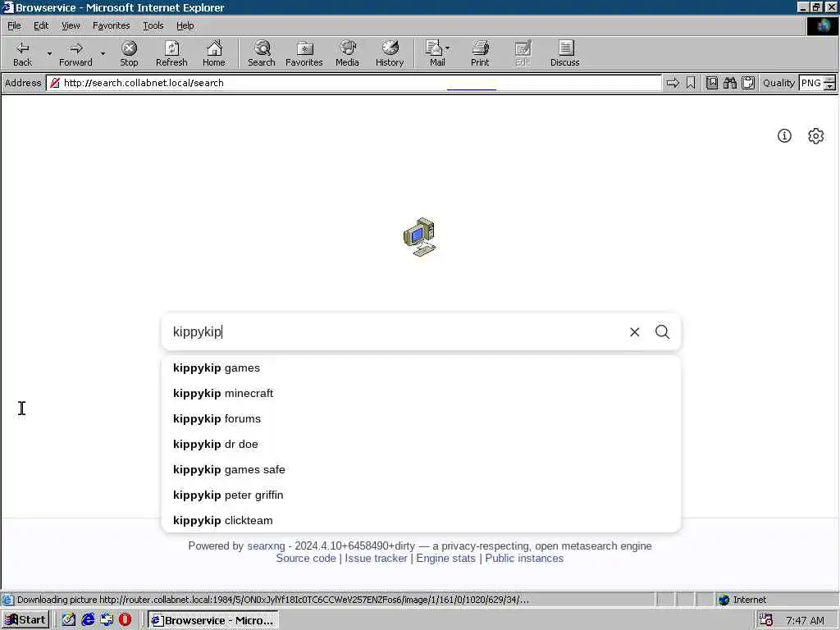The image size is (840, 630).
Task: Open the File menu
Action: point(14,25)
